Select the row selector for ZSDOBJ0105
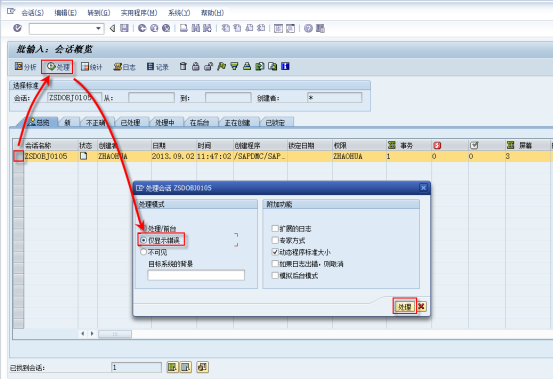The width and height of the screenshot is (554, 379). [18, 156]
